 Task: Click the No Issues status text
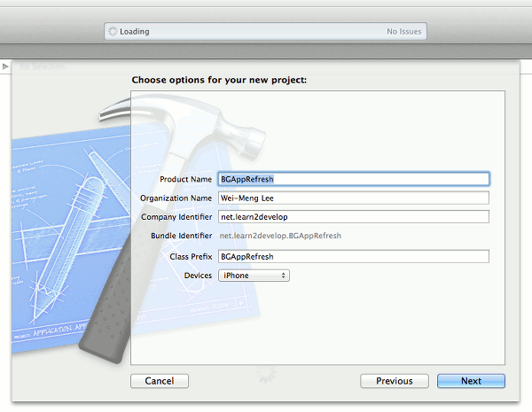click(404, 32)
